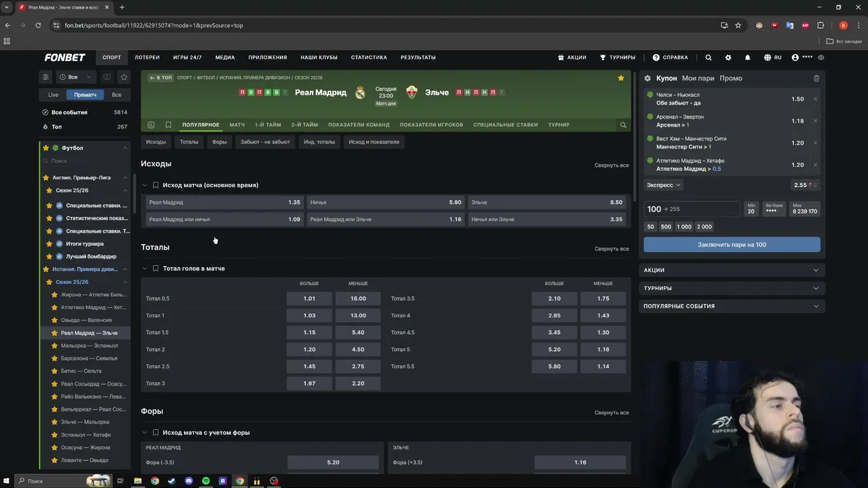The width and height of the screenshot is (868, 488).
Task: Bookmark the Тотал голов в матче market
Action: click(x=155, y=268)
